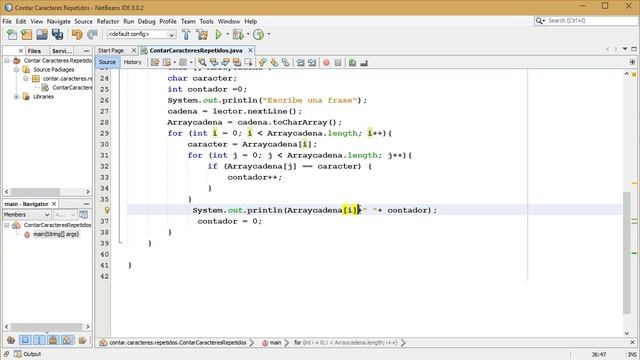
Task: Click the Open Project toolbar icon
Action: click(x=42, y=35)
